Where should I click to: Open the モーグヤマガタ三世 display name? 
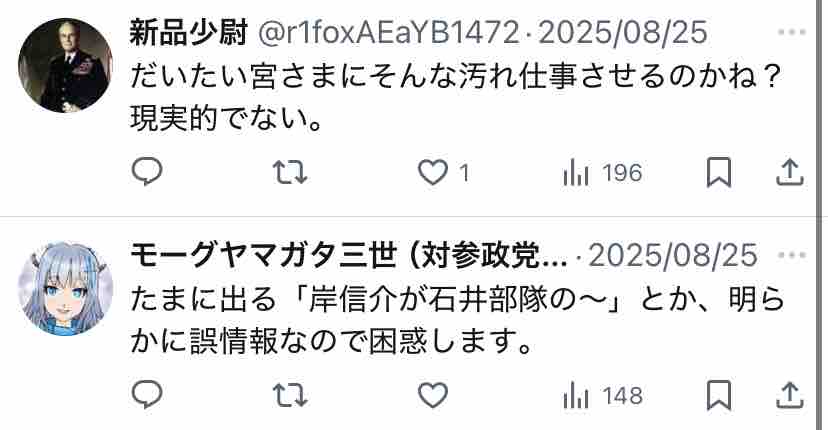pos(349,256)
